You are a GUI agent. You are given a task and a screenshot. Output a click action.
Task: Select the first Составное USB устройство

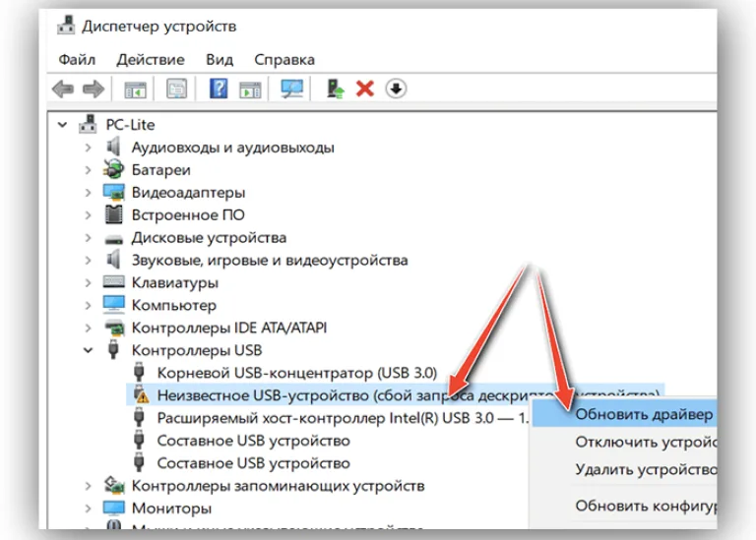tap(254, 441)
